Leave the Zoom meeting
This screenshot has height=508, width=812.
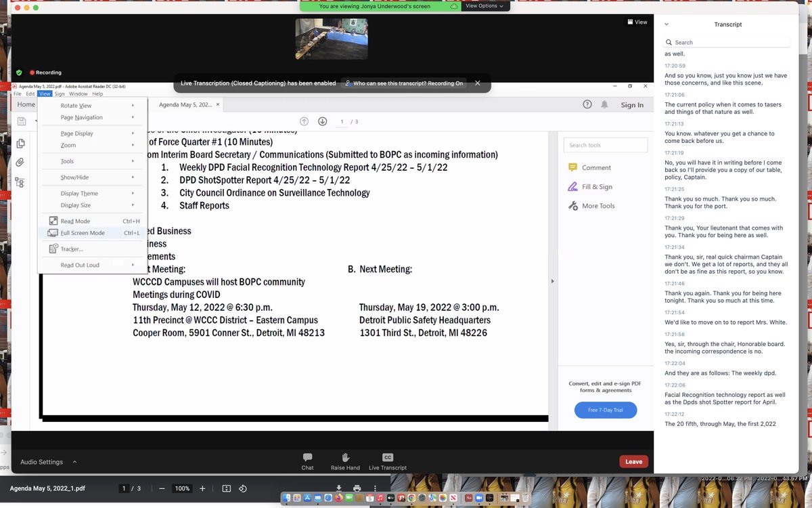[x=633, y=462]
